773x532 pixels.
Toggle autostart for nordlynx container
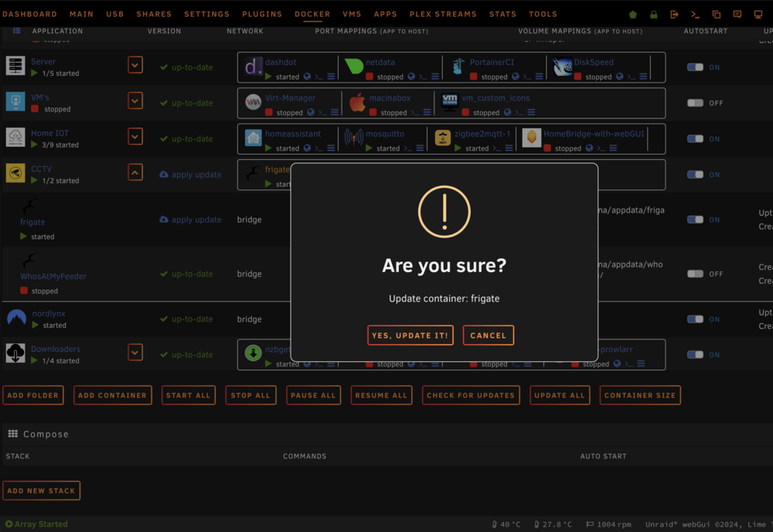click(x=695, y=319)
